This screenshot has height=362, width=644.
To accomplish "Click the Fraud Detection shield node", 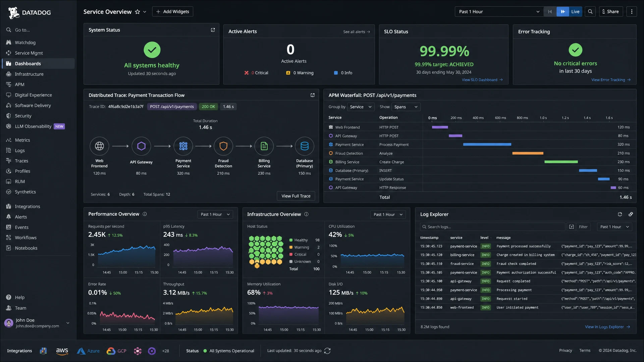I will (223, 146).
